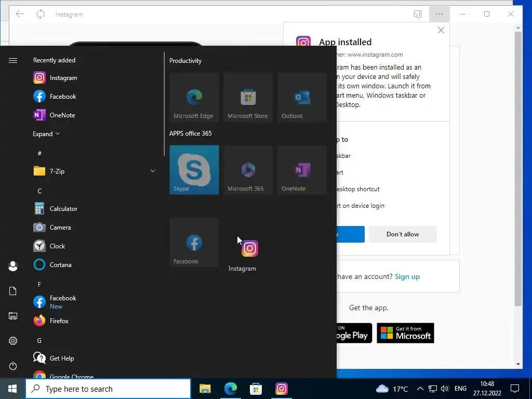Switch to Instagram on the taskbar

click(281, 389)
